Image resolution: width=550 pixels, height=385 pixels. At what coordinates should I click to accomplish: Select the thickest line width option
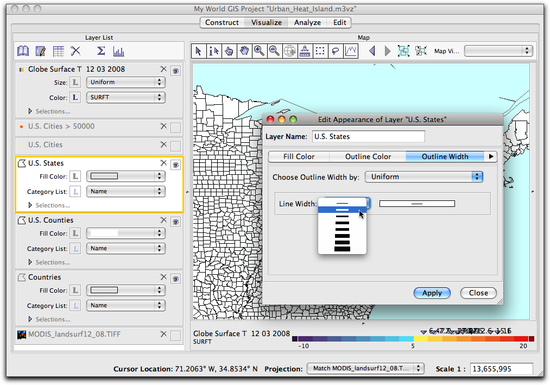click(x=342, y=249)
